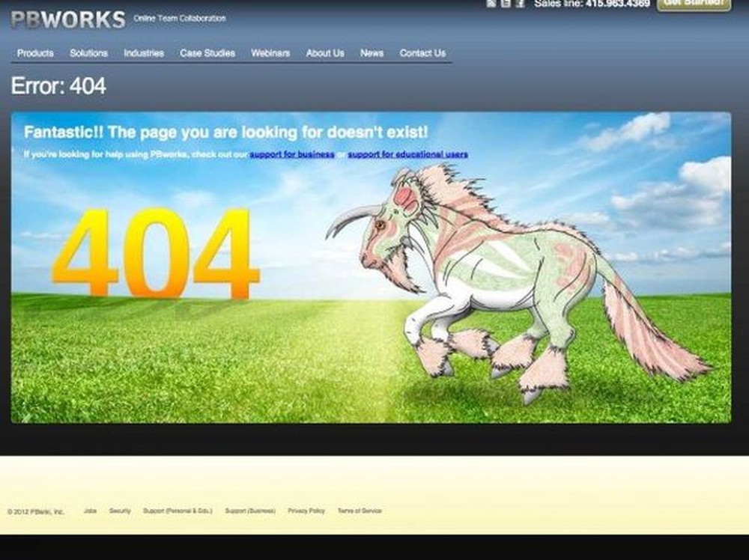Open the About Us page
The width and height of the screenshot is (749, 560).
coord(325,53)
